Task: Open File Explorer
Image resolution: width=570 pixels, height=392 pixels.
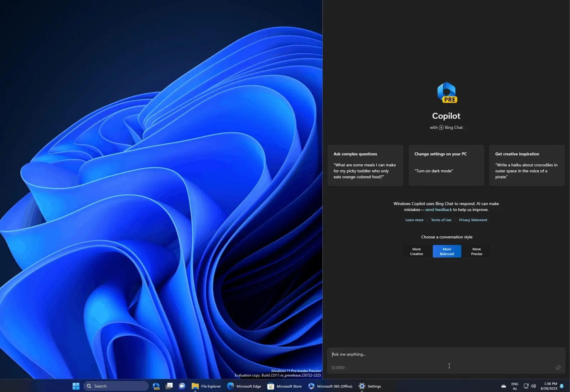Action: (x=195, y=386)
